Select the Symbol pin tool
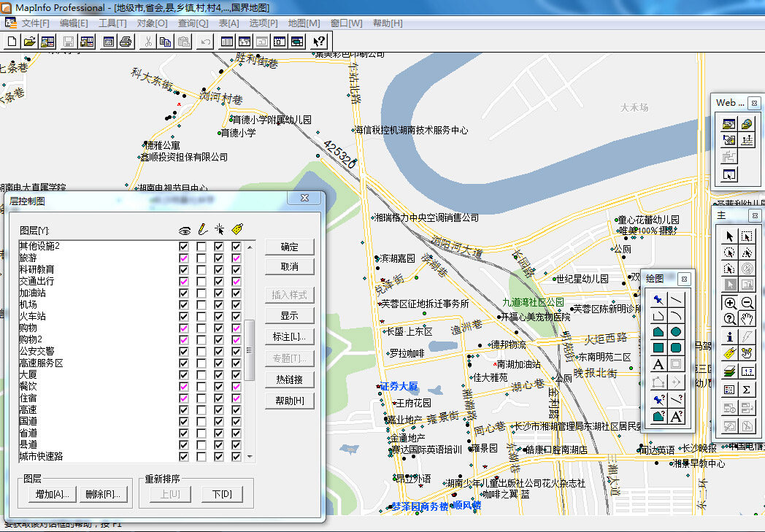The width and height of the screenshot is (765, 532). click(x=658, y=300)
